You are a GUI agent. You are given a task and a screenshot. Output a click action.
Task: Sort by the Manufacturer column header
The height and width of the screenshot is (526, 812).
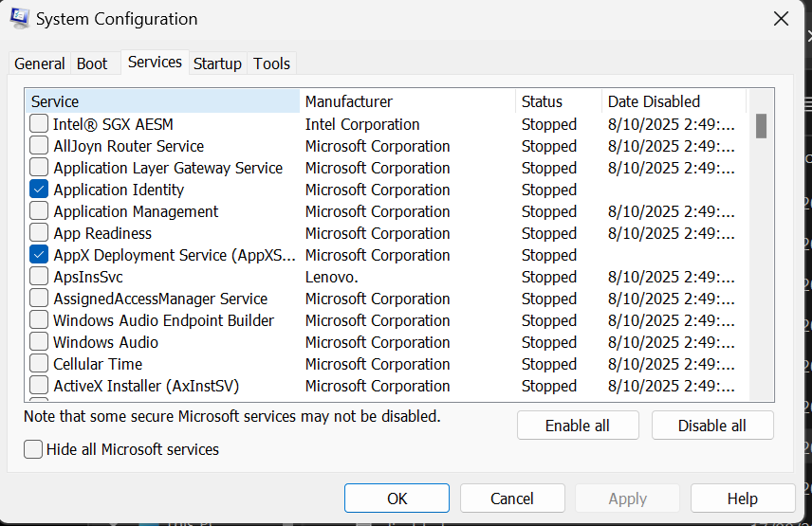click(x=408, y=101)
